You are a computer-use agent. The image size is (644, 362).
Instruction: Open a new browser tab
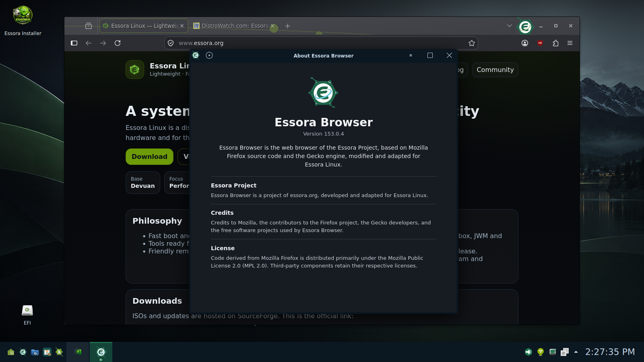pos(287,26)
